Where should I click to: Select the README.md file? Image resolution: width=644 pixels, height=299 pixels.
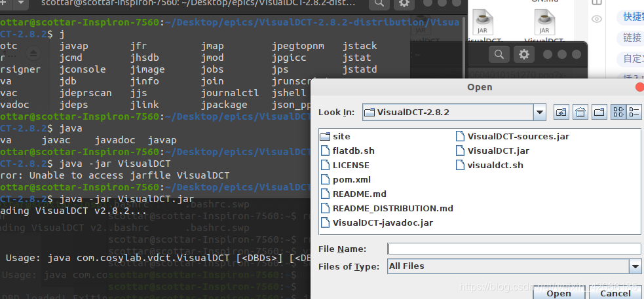tap(354, 194)
